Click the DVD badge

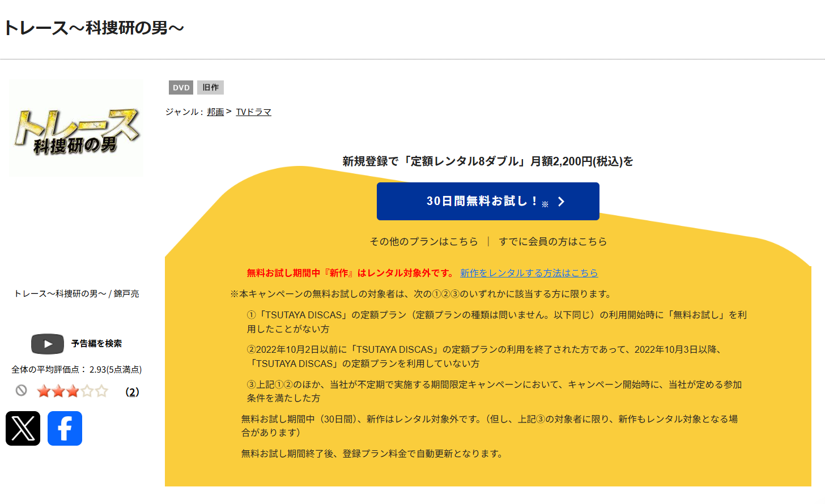(181, 87)
